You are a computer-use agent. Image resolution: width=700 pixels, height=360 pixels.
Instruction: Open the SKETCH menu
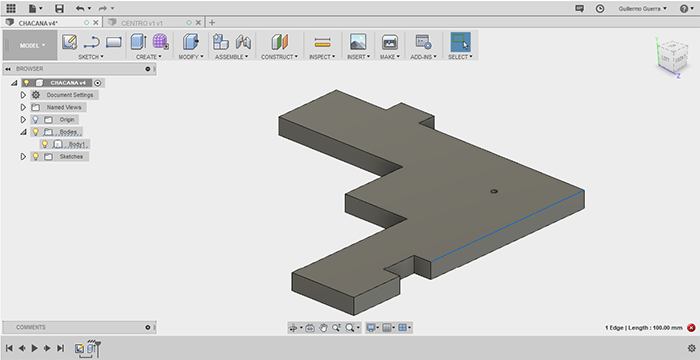point(91,57)
